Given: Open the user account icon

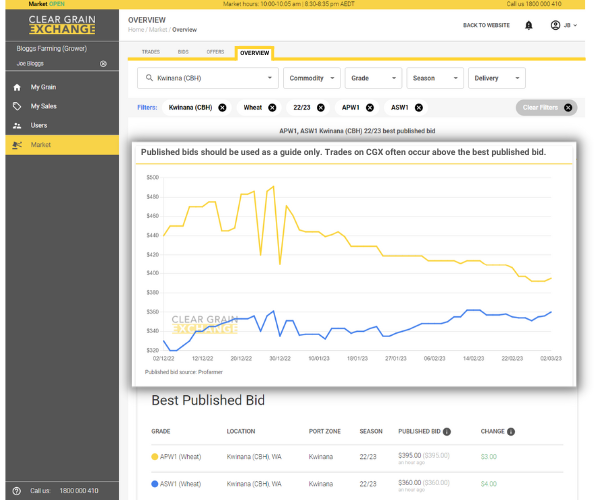Looking at the screenshot, I should coord(555,25).
